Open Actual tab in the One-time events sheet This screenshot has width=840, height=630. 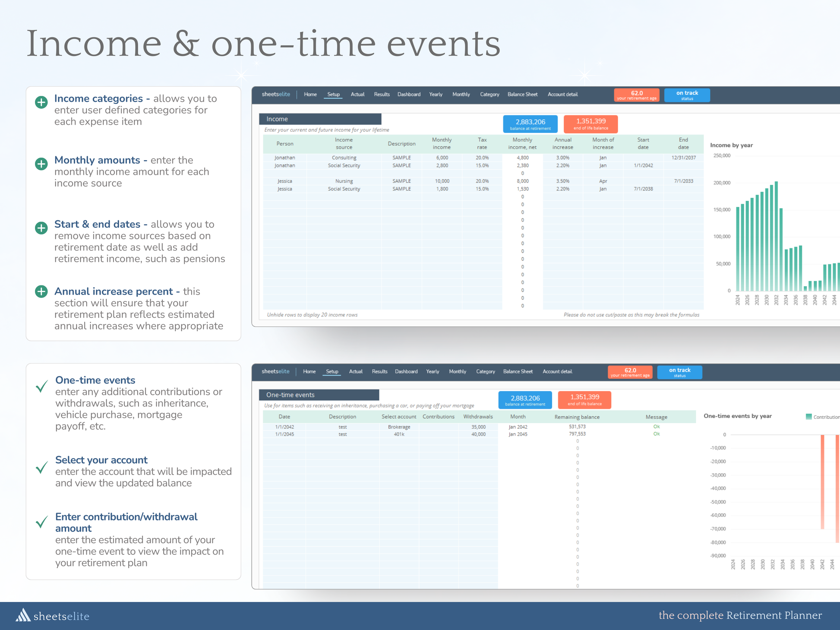point(356,371)
